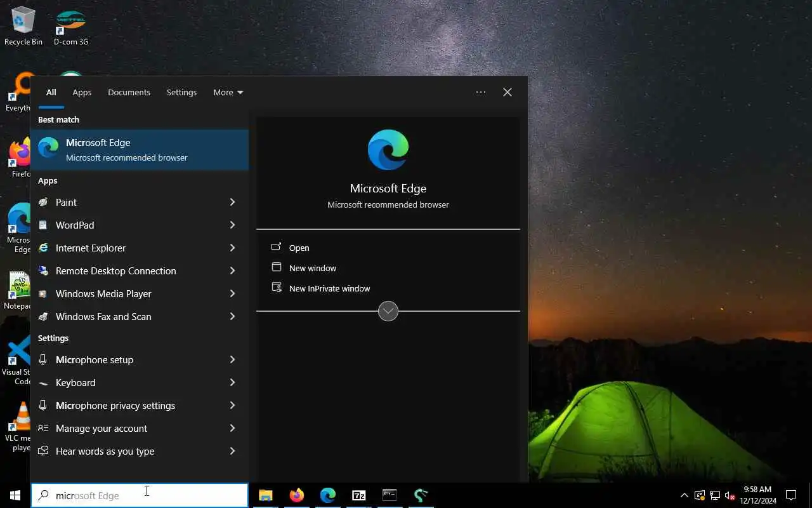Expand the Microphone setup arrow
The width and height of the screenshot is (812, 508).
(232, 359)
